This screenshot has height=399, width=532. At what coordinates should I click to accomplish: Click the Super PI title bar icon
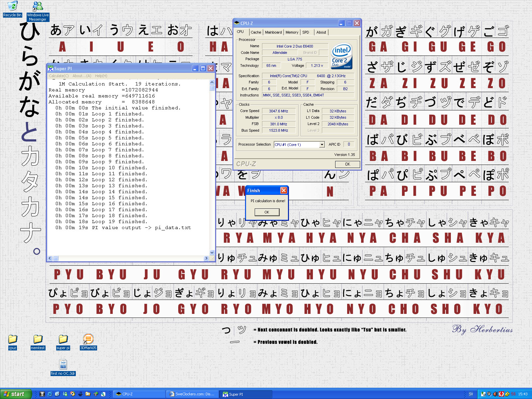(51, 68)
